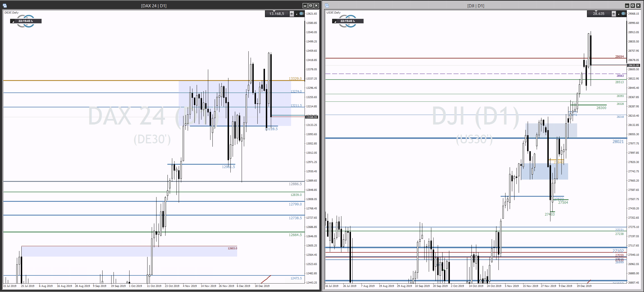Screen dimensions: 644x292
Task: Select the 28218 level label on DJI
Action: pos(620,117)
